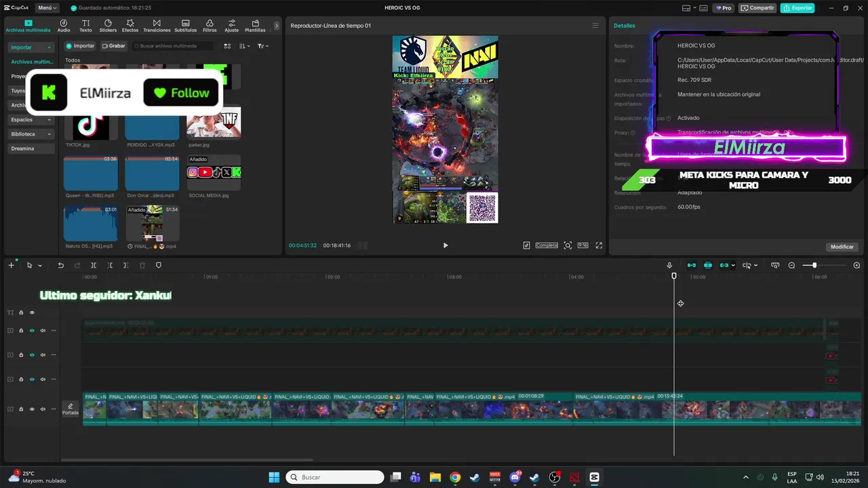Click the Grabar record button
The image size is (868, 488).
(113, 46)
